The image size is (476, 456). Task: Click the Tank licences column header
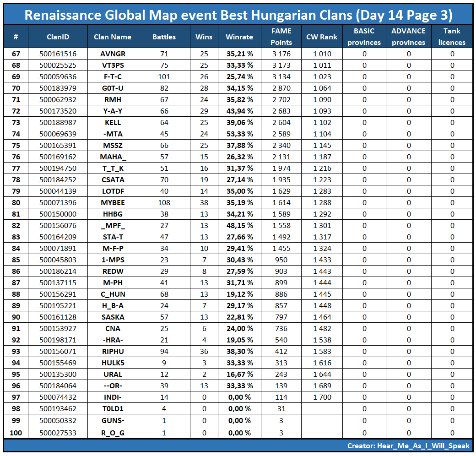(452, 37)
